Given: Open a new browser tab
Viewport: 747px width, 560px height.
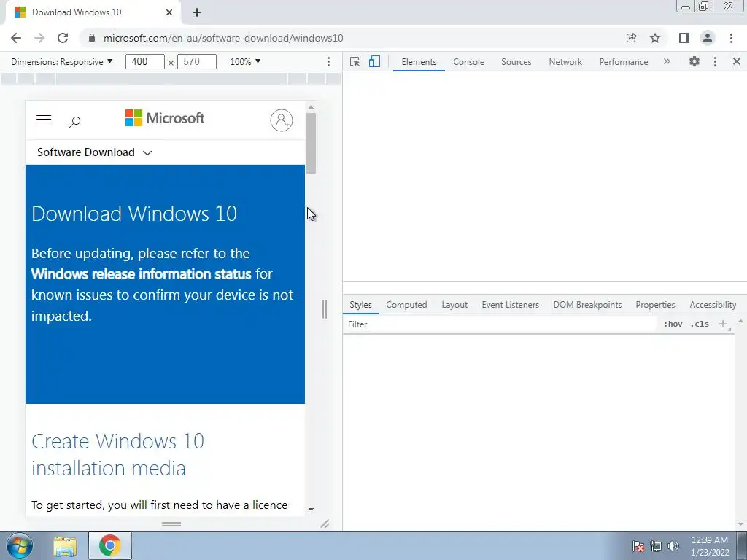Looking at the screenshot, I should (197, 12).
